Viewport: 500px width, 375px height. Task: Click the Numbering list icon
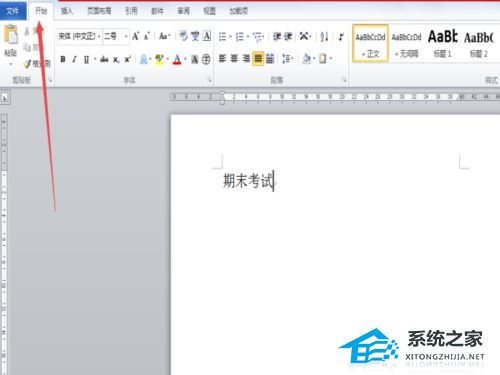point(240,36)
